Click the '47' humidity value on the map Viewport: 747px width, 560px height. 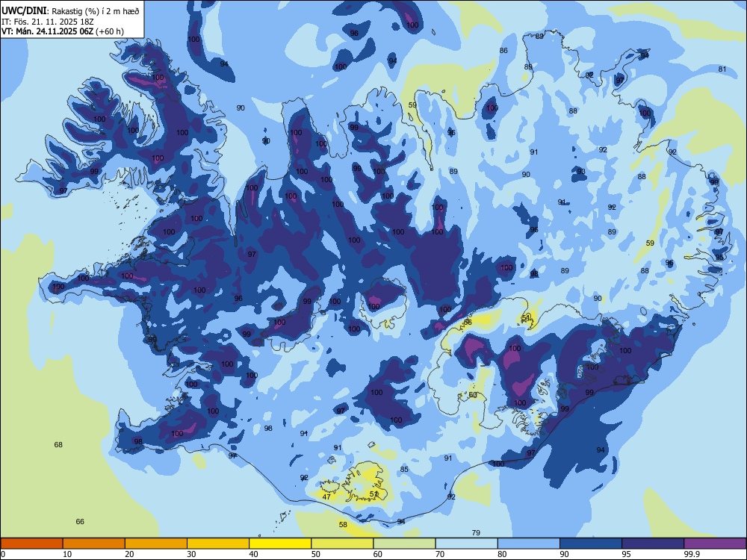326,497
